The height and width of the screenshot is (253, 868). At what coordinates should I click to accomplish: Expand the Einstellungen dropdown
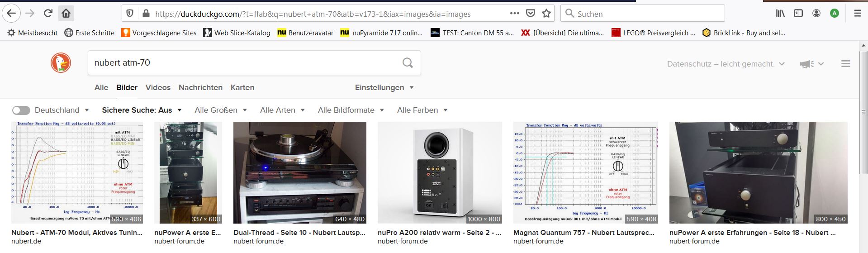[x=384, y=87]
